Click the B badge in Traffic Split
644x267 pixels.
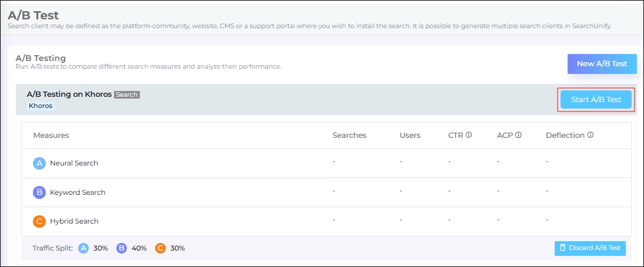point(122,248)
